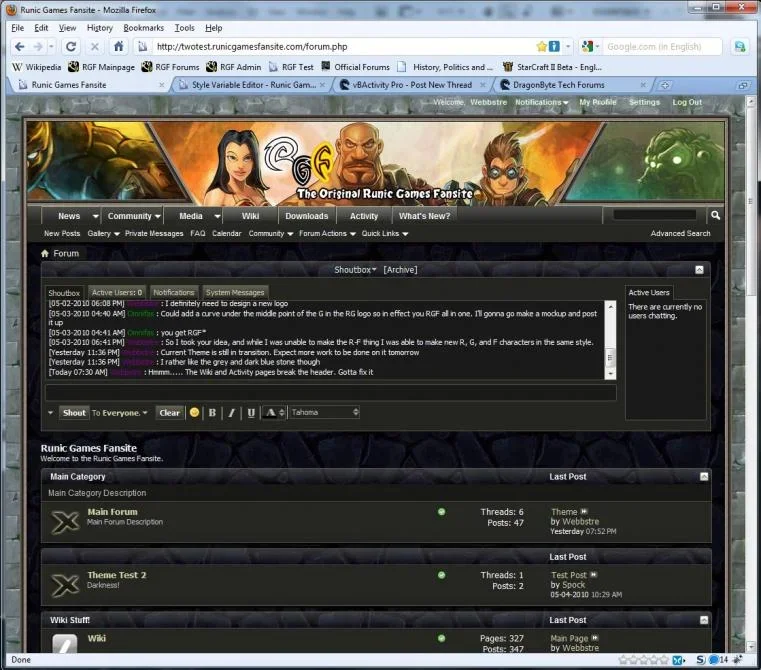Open the Gallery submenu dropdown
Image resolution: width=761 pixels, height=670 pixels.
(x=116, y=234)
